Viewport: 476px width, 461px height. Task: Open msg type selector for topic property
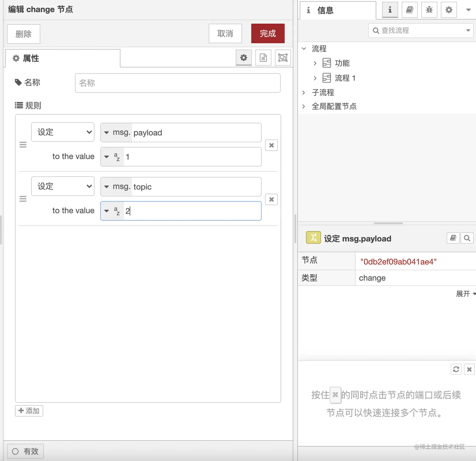[116, 187]
